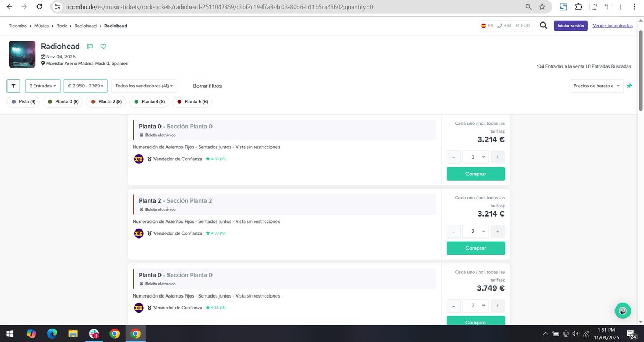Click the Radiohead event thumbnail image
The height and width of the screenshot is (342, 644).
(x=22, y=54)
